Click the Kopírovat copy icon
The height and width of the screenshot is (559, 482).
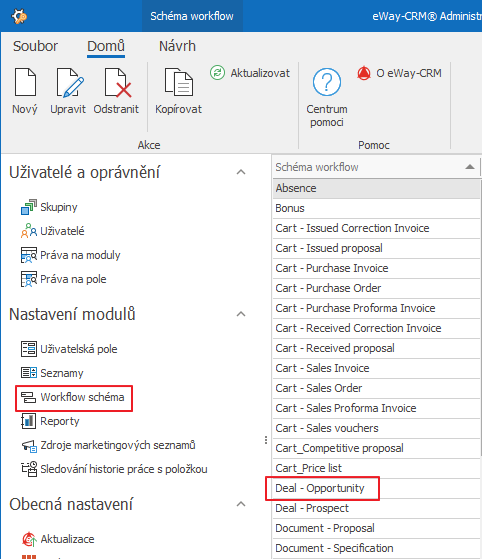pos(179,82)
